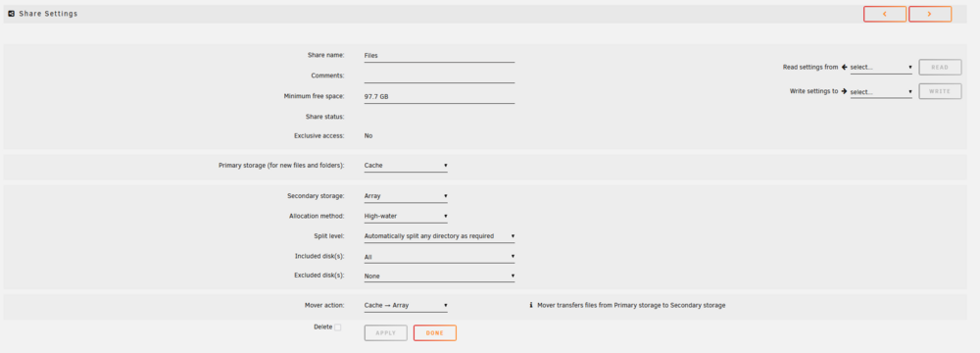Click the APPLY button
This screenshot has height=353, width=980.
coord(385,333)
